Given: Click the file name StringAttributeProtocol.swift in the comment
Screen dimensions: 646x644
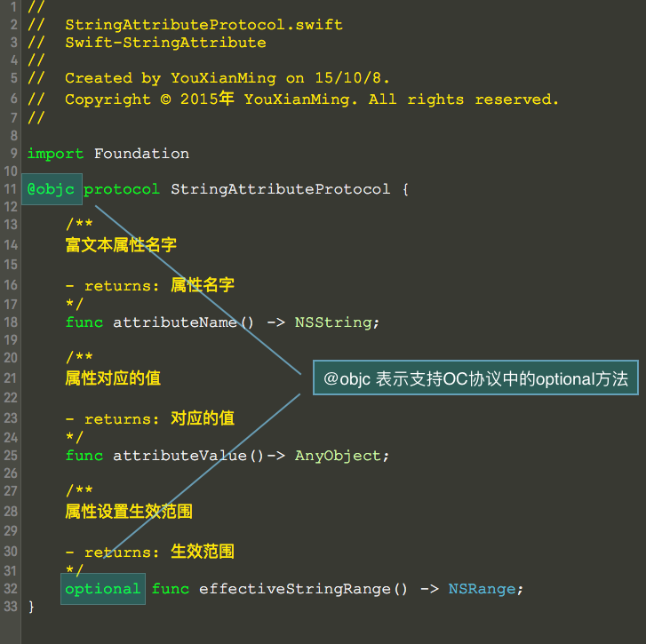Looking at the screenshot, I should [x=203, y=25].
